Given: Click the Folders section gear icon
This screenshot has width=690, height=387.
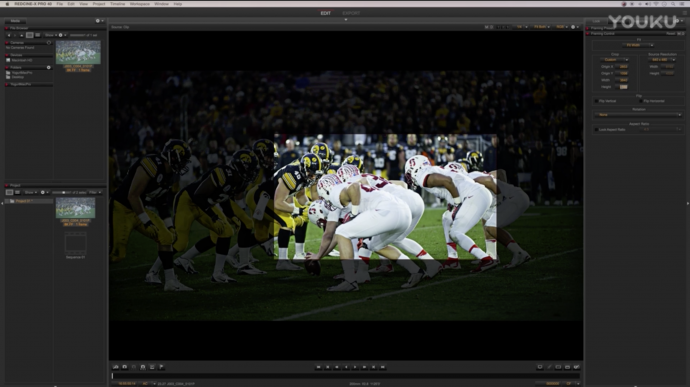Looking at the screenshot, I should [x=48, y=67].
